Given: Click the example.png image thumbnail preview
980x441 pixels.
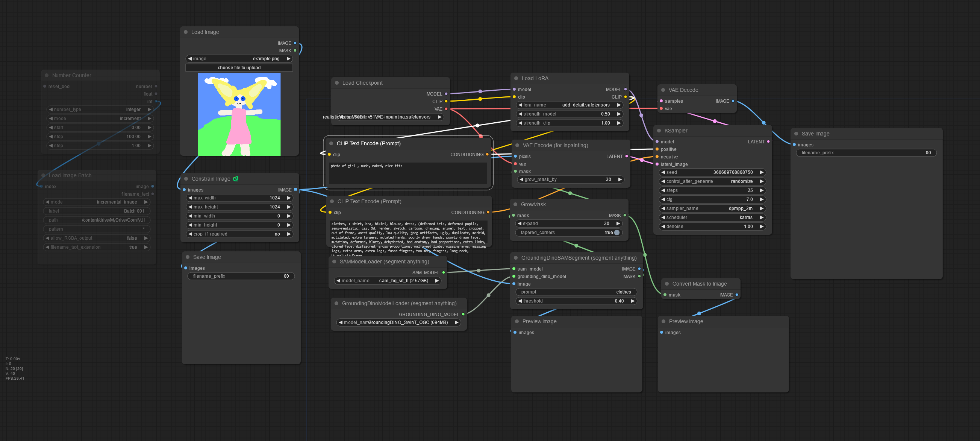Looking at the screenshot, I should tap(239, 114).
